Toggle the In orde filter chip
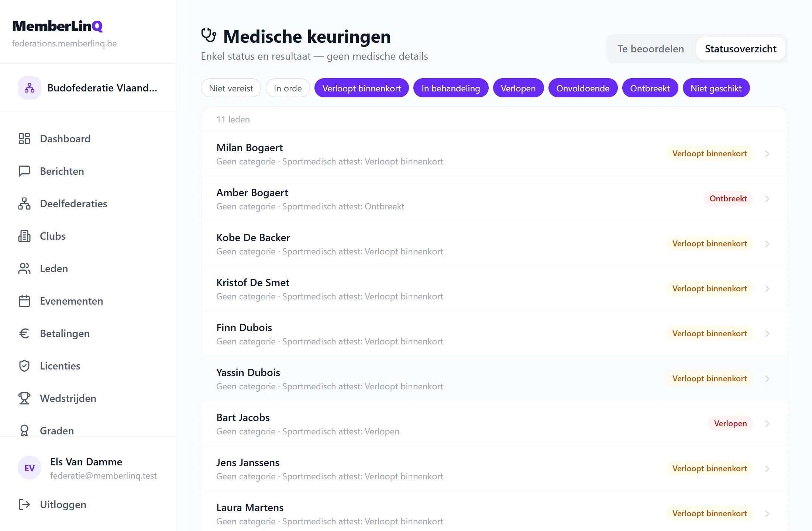 288,88
